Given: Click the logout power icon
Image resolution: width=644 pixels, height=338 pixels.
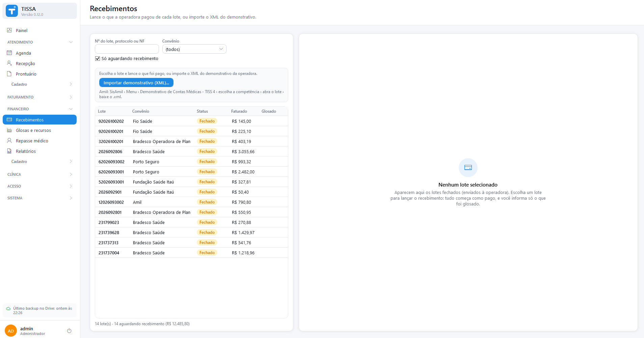Looking at the screenshot, I should click(69, 331).
